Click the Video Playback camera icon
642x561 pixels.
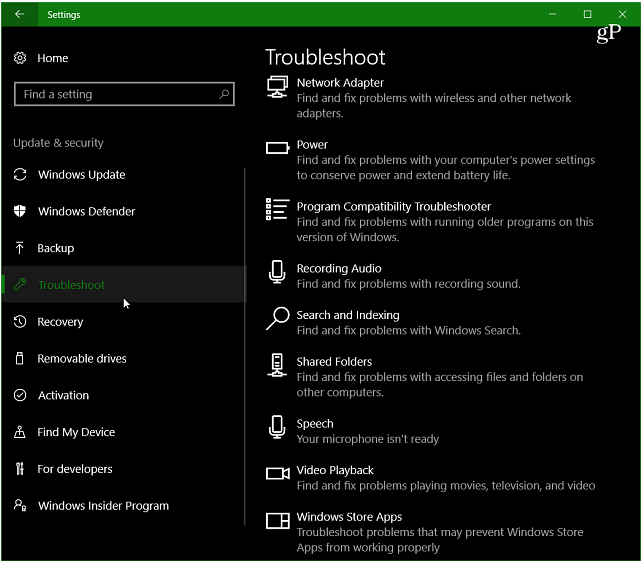pos(278,473)
